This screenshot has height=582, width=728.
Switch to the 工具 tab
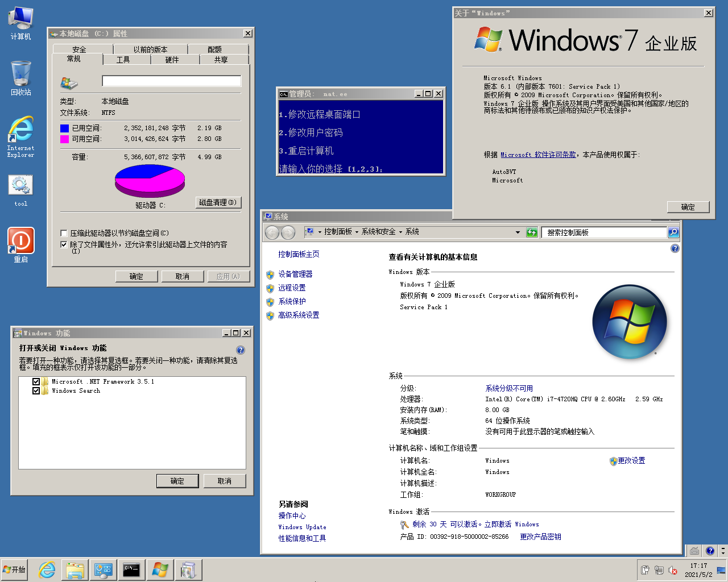pyautogui.click(x=123, y=60)
